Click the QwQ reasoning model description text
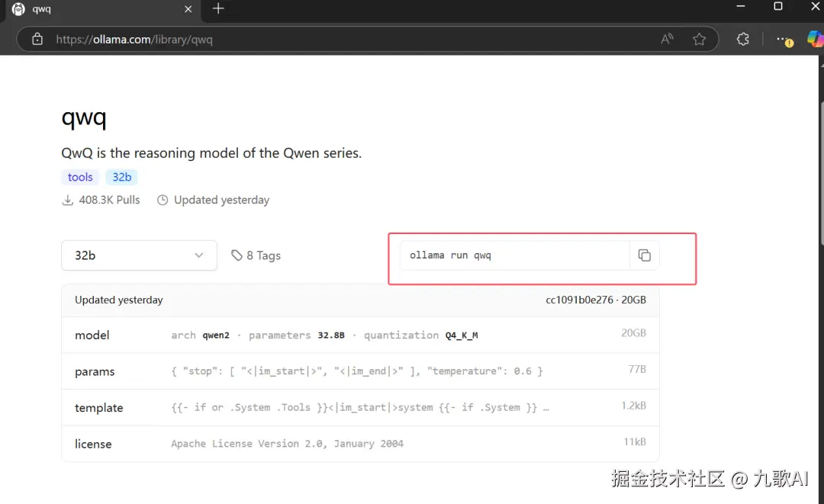This screenshot has width=824, height=504. coord(211,152)
